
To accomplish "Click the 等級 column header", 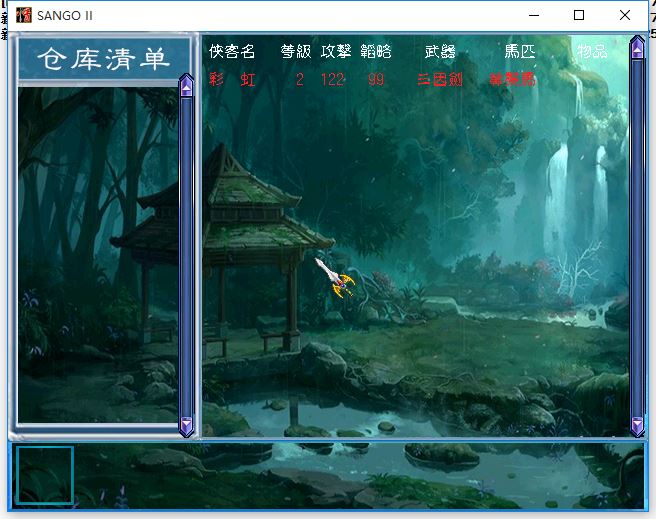I will click(x=296, y=51).
